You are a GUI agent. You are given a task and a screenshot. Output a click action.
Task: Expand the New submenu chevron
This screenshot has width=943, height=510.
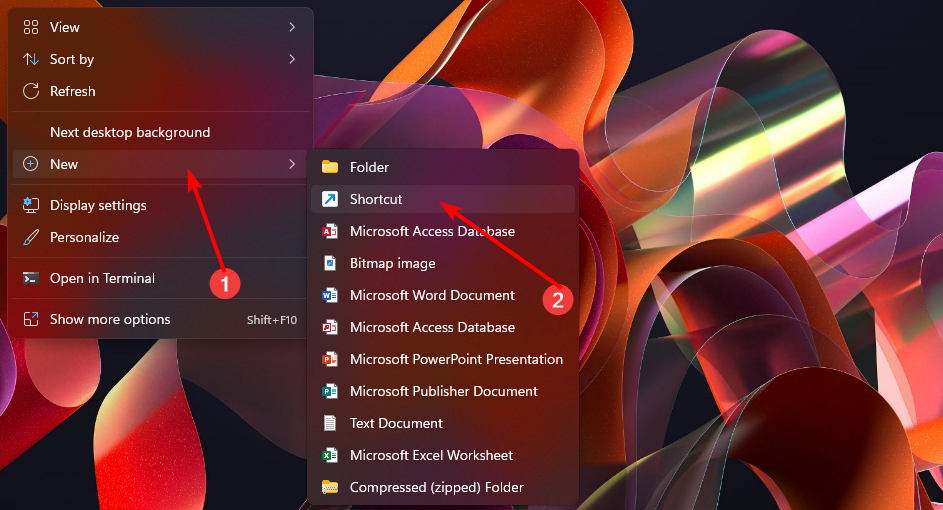(292, 164)
